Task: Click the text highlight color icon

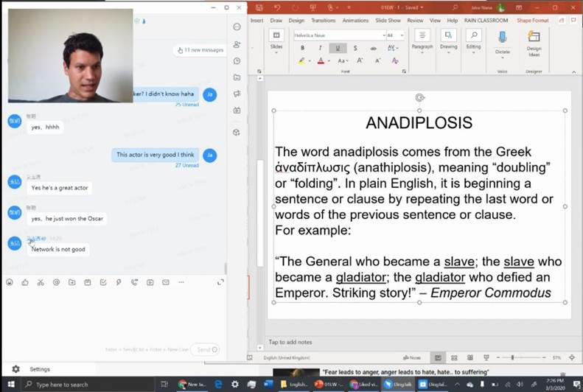Action: [x=303, y=61]
